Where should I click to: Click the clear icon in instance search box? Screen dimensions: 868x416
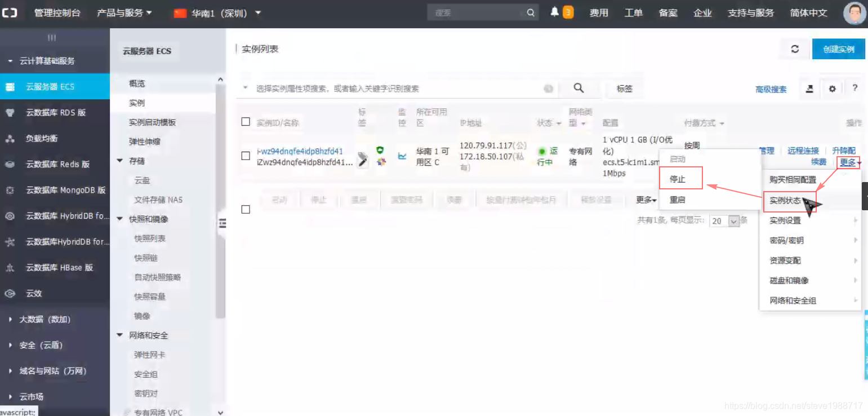click(548, 88)
